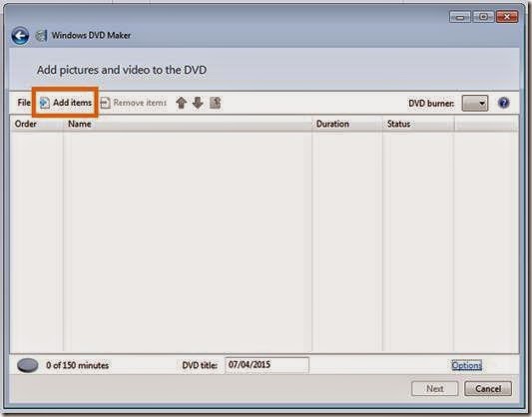Open help via the blue question mark
Screen dimensions: 532x417
503,103
